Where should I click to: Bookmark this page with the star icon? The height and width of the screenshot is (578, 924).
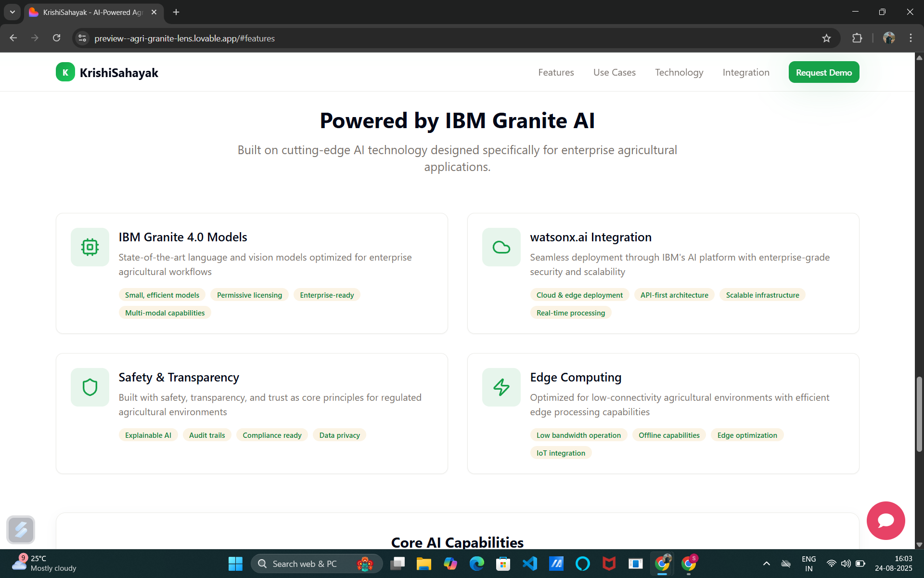826,39
